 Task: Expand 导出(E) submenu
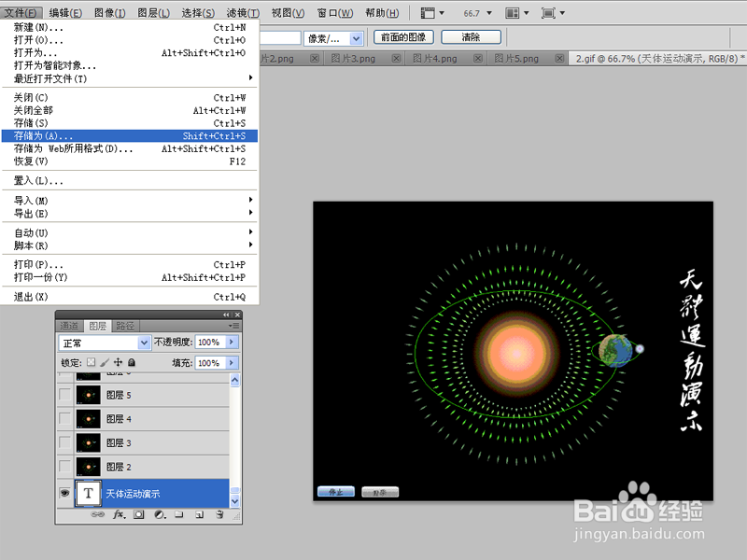(x=250, y=213)
